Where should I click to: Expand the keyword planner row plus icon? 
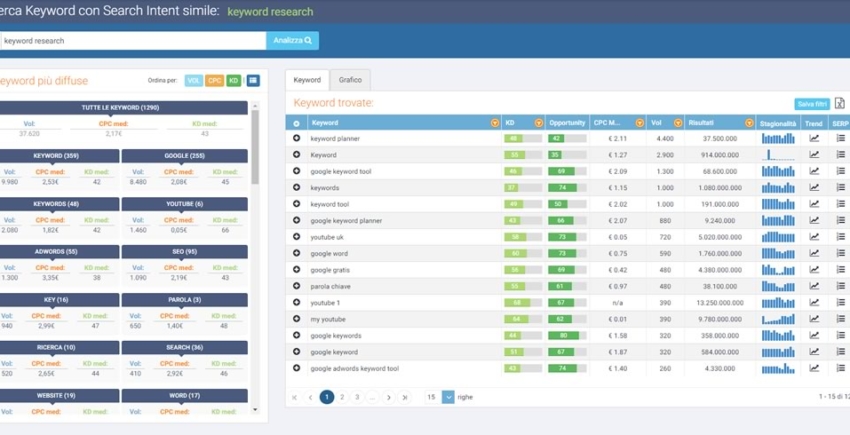point(297,138)
